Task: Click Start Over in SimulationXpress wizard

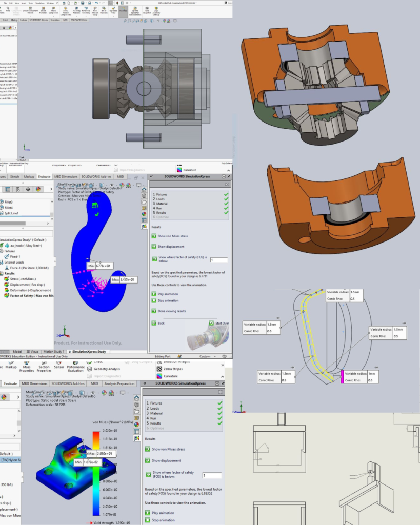Action: point(211,324)
